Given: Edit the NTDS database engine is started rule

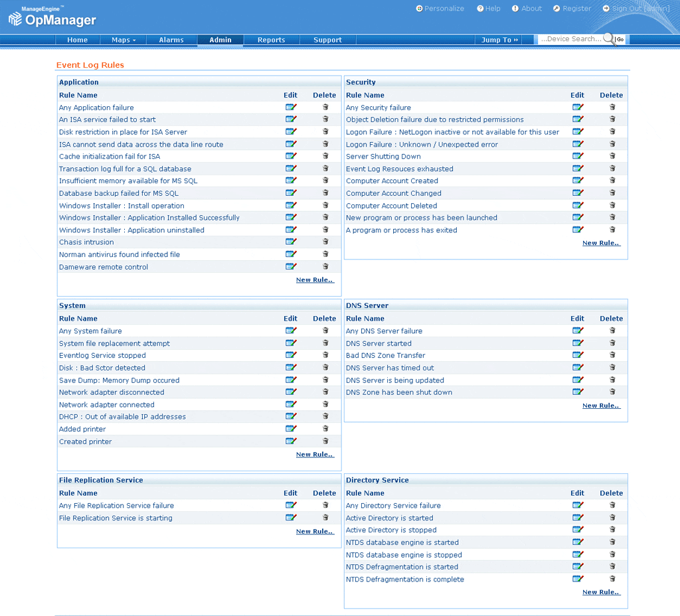Looking at the screenshot, I should coord(578,542).
